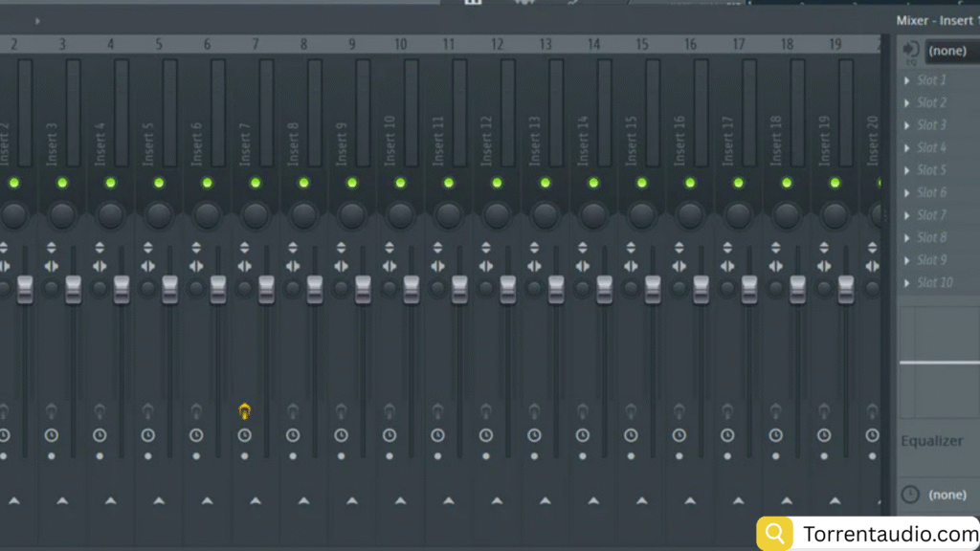Viewport: 980px width, 551px height.
Task: Click the mixer options arrow at top left
Action: 37,20
